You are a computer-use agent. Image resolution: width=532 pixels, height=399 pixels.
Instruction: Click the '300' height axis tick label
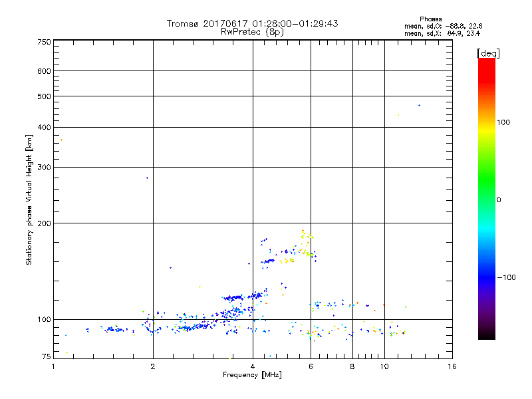point(44,167)
